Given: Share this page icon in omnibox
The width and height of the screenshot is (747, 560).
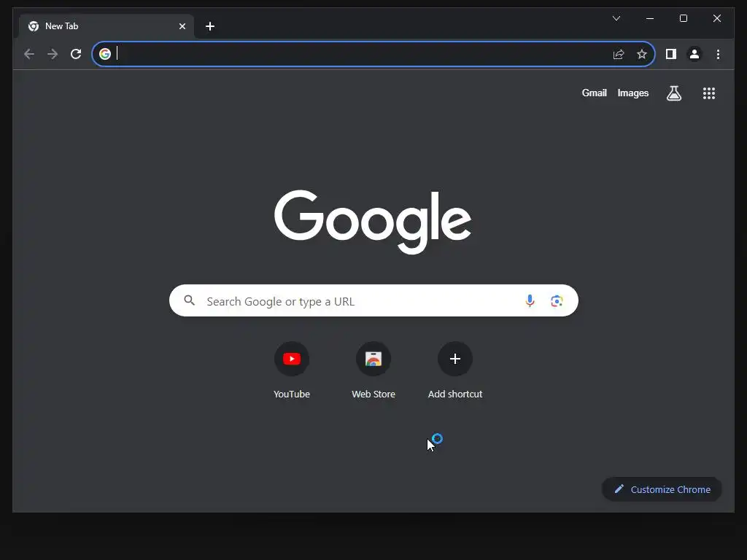Looking at the screenshot, I should click(x=619, y=54).
